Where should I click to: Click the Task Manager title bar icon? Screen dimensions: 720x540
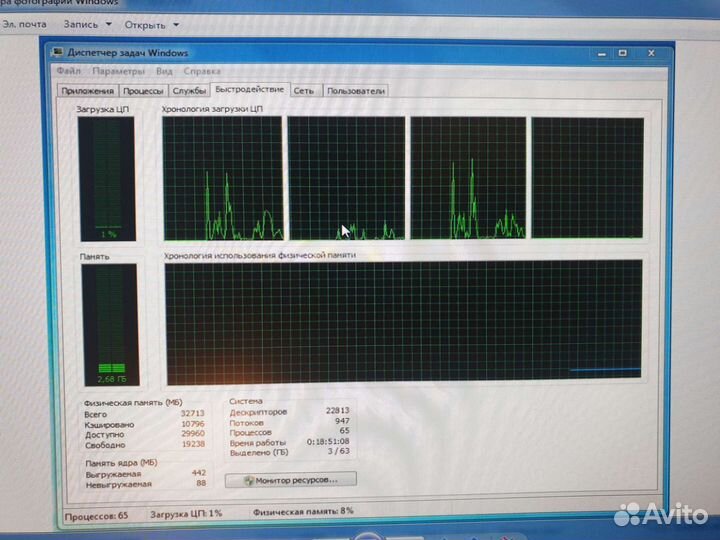pos(57,52)
